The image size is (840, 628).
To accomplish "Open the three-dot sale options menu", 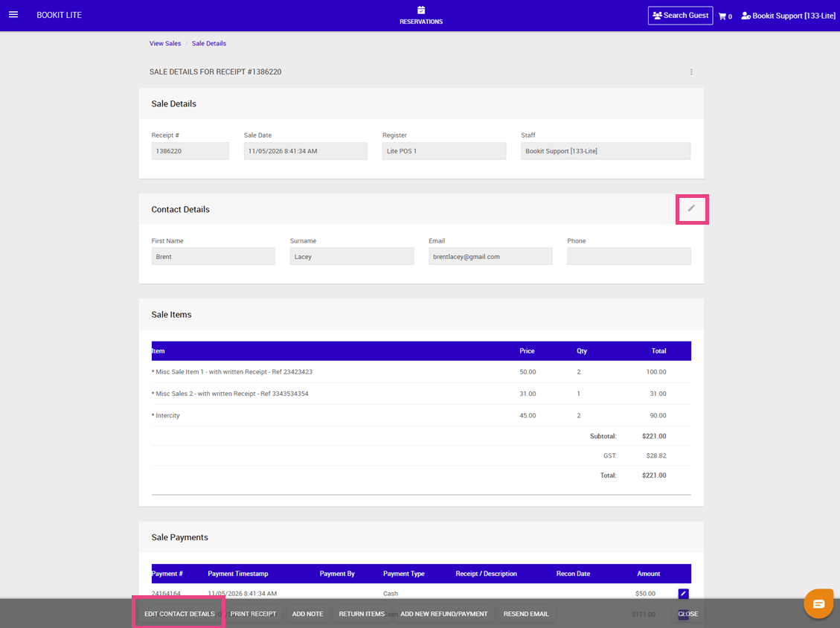I will [691, 71].
